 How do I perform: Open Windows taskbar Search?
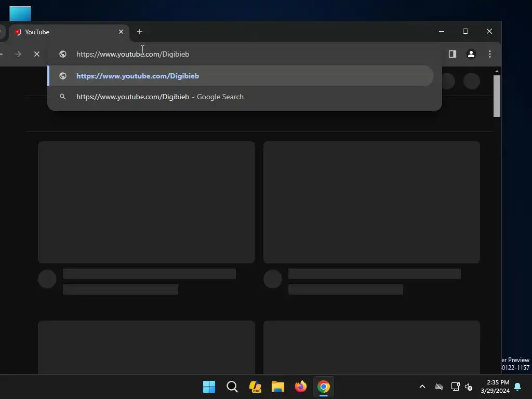pyautogui.click(x=232, y=387)
